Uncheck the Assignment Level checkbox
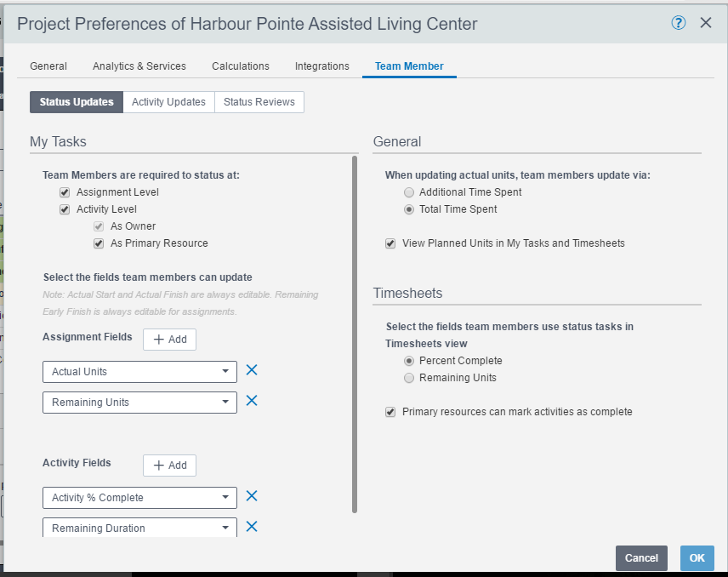 click(x=65, y=192)
